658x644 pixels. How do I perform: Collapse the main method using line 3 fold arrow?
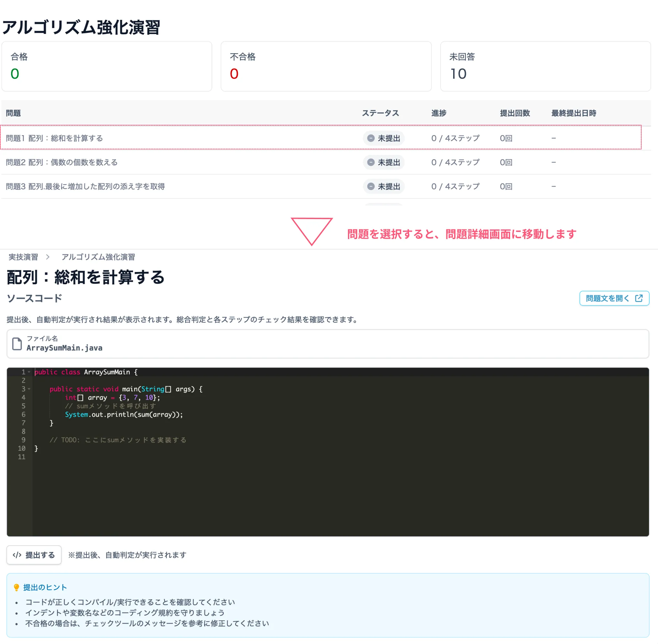29,389
